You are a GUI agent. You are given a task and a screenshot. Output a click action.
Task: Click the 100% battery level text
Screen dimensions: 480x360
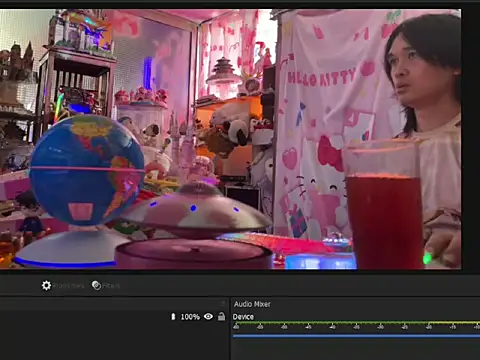click(x=190, y=317)
